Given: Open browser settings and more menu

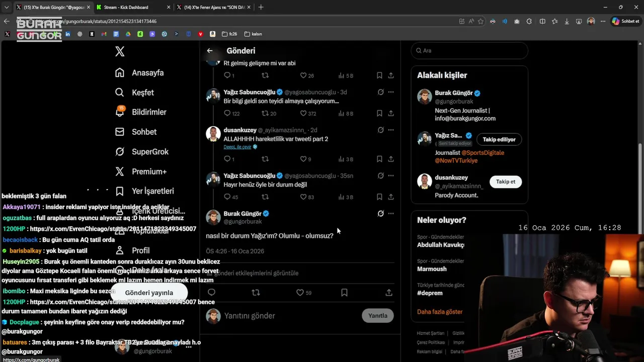Looking at the screenshot, I should click(603, 21).
